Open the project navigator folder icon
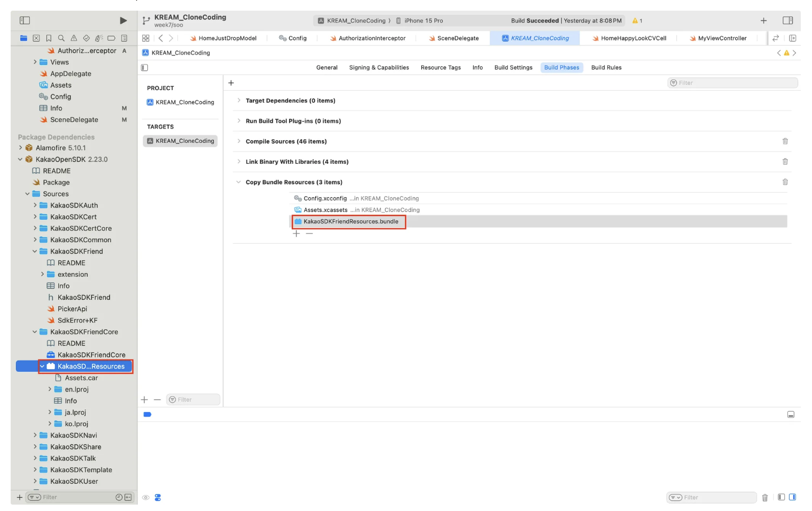The width and height of the screenshot is (812, 511). pyautogui.click(x=23, y=38)
